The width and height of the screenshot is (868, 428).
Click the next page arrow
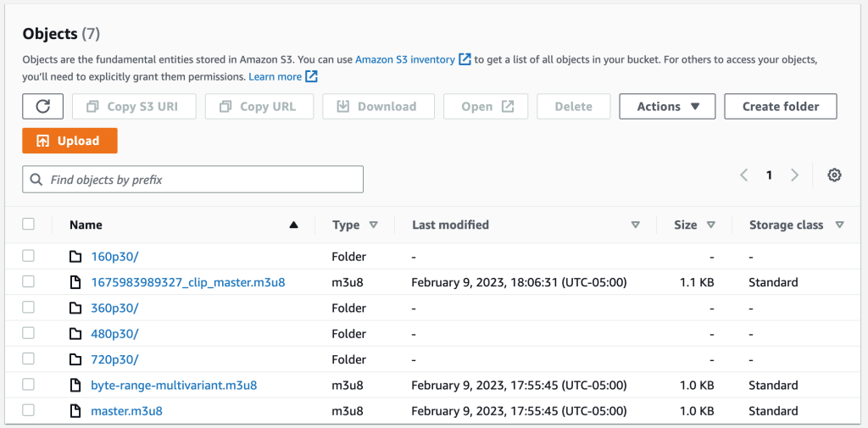[x=794, y=175]
